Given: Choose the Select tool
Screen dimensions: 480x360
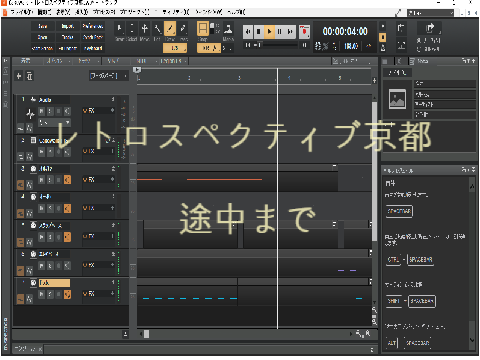Looking at the screenshot, I should point(132,29).
